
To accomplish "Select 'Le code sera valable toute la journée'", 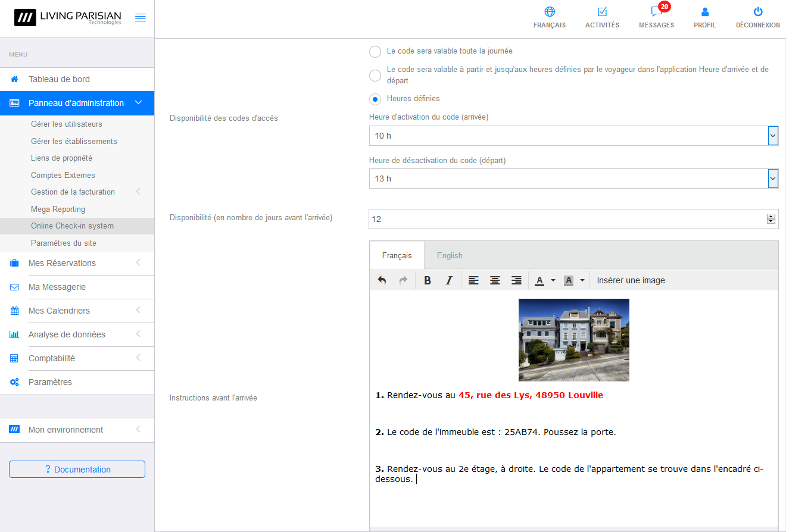I will tap(375, 52).
